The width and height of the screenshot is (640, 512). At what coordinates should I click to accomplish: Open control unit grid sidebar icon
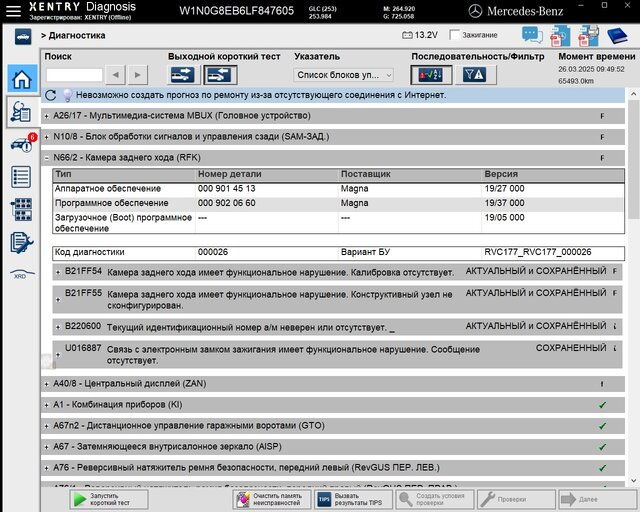pyautogui.click(x=21, y=209)
